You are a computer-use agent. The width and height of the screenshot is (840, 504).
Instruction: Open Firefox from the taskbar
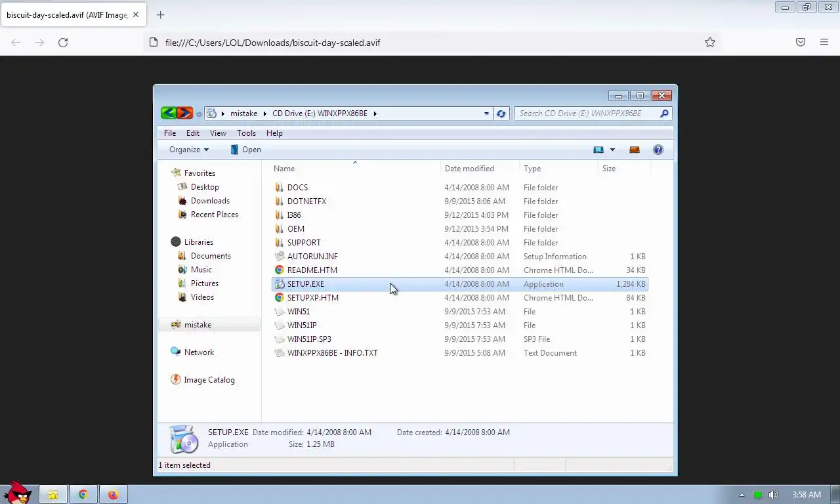point(113,495)
